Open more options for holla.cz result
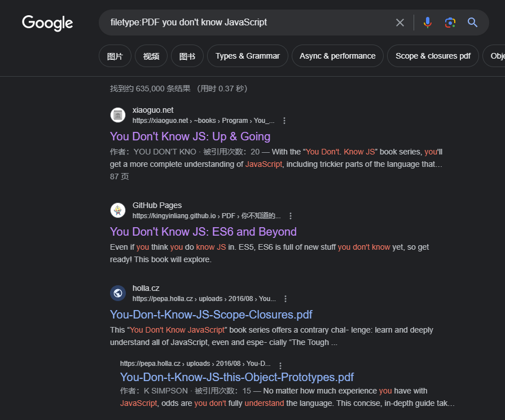 click(286, 299)
